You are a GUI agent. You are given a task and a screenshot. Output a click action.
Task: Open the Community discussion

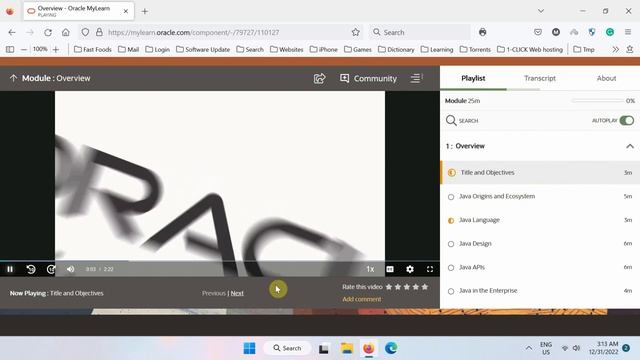(x=368, y=78)
